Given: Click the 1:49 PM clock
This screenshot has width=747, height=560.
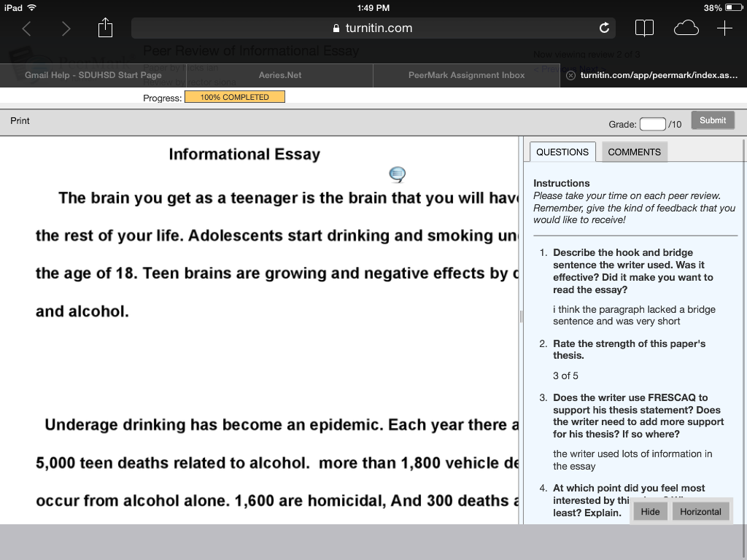Looking at the screenshot, I should tap(373, 7).
